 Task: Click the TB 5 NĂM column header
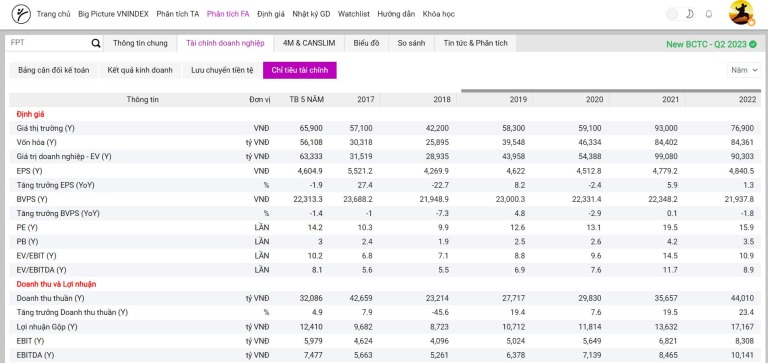point(307,99)
